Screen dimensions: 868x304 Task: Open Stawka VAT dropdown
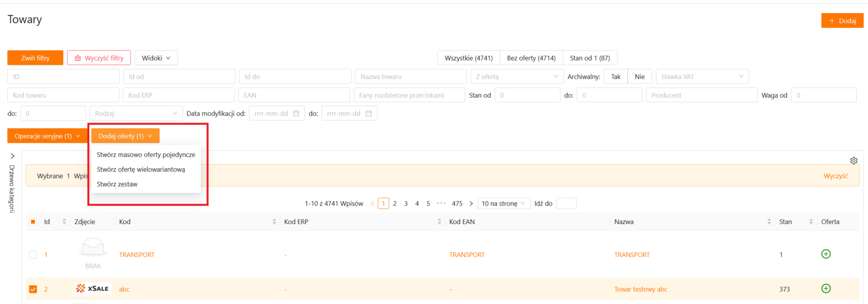[701, 77]
